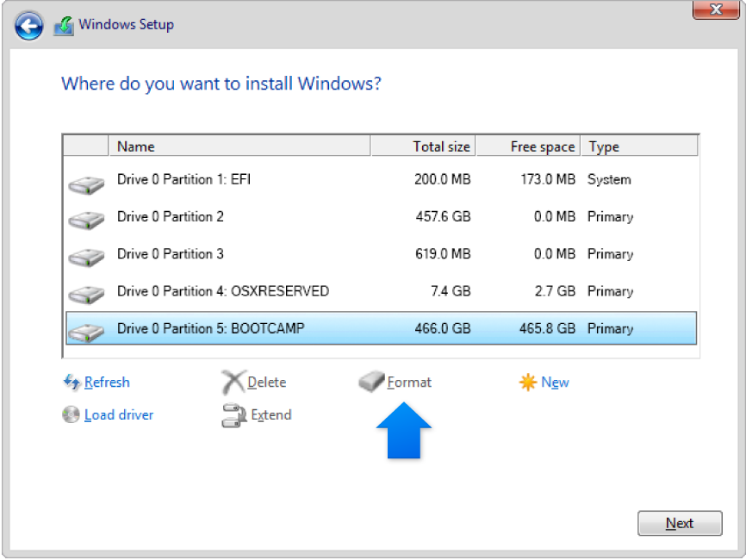The width and height of the screenshot is (746, 560).
Task: Click the drive icon beside OSXRESERVED partition
Action: point(85,291)
